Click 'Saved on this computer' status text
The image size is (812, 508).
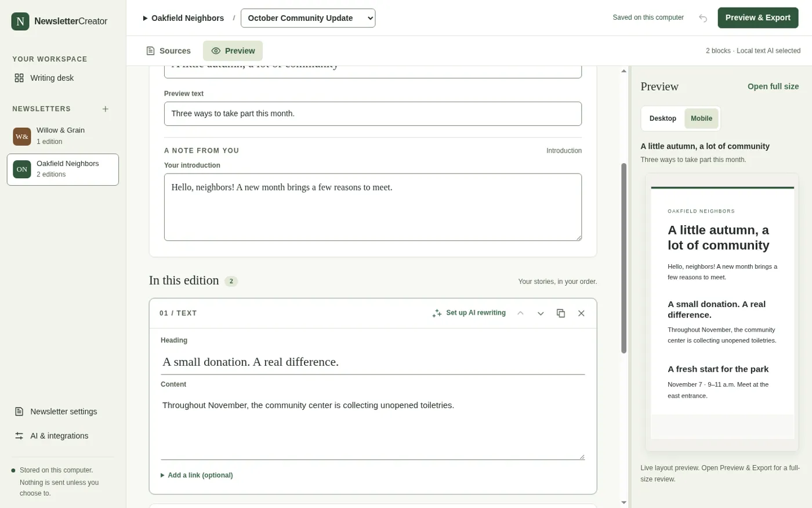coord(648,18)
